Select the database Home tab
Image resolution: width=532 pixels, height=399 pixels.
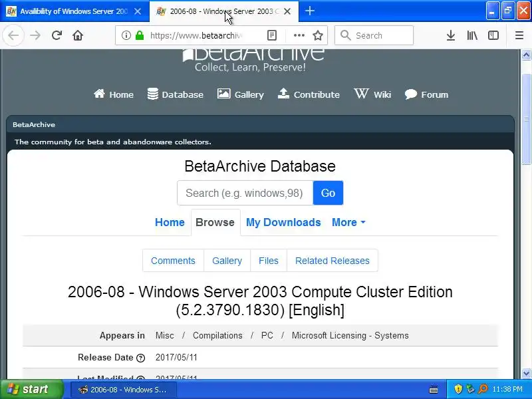point(170,222)
